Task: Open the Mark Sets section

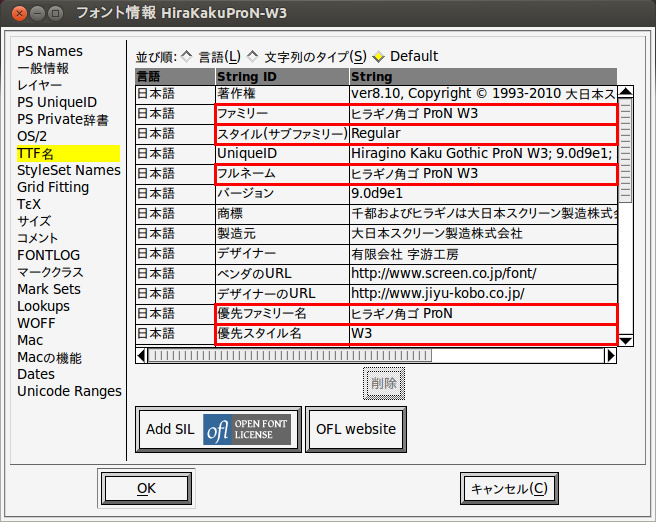Action: point(49,289)
